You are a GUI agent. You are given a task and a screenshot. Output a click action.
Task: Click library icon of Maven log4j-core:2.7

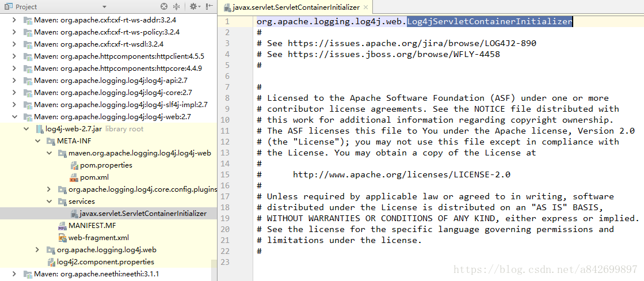pyautogui.click(x=28, y=93)
